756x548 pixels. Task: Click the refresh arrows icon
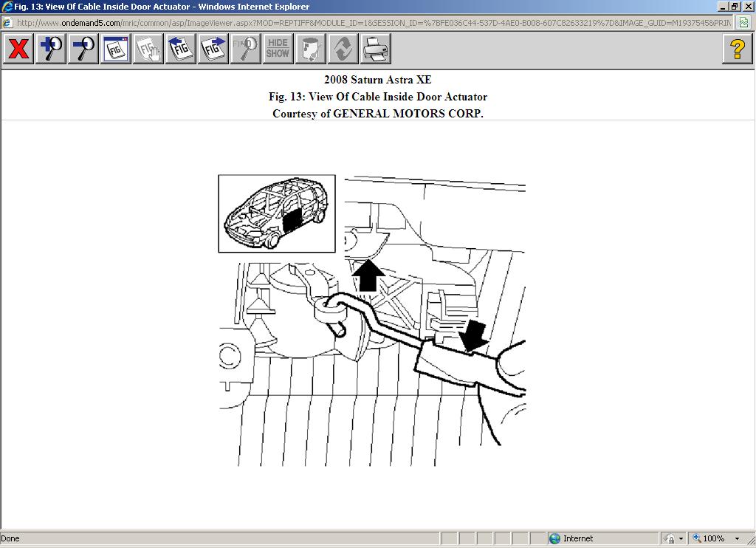[x=343, y=49]
